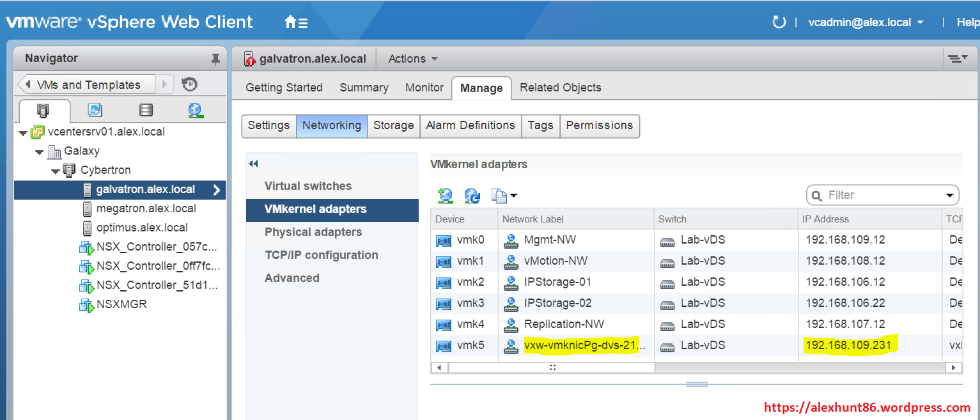
Task: Select megatron.alex.local host in tree
Action: (x=146, y=208)
